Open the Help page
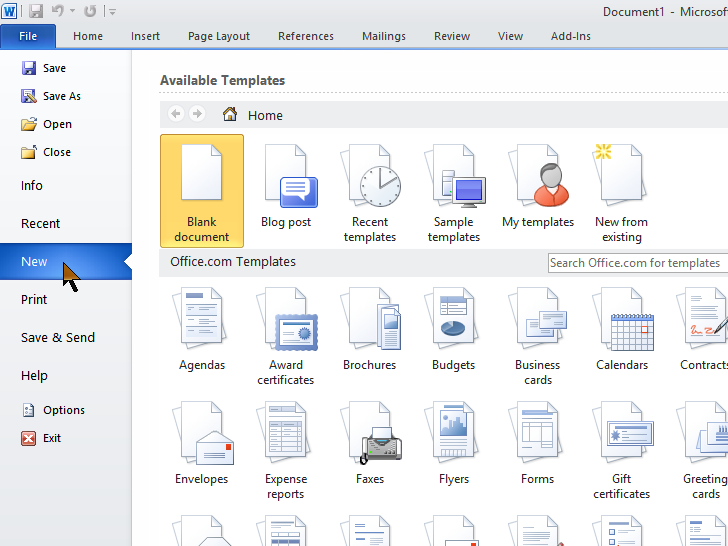The height and width of the screenshot is (546, 728). tap(34, 376)
